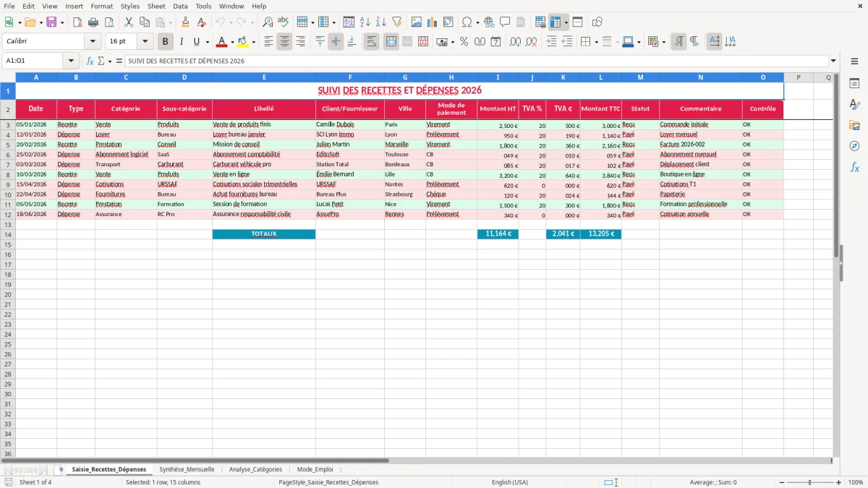Insert a comment
The image size is (868, 488).
pyautogui.click(x=505, y=22)
